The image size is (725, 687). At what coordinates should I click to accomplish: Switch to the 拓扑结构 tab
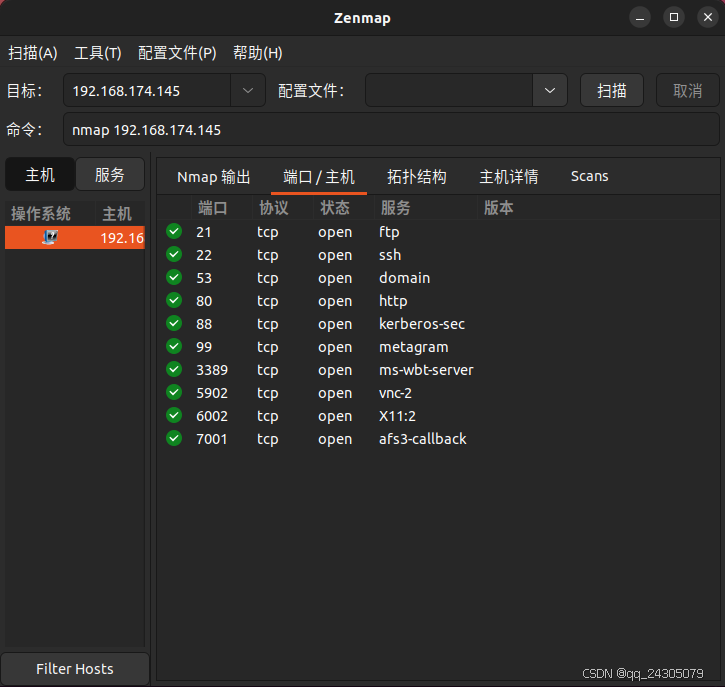pyautogui.click(x=417, y=177)
